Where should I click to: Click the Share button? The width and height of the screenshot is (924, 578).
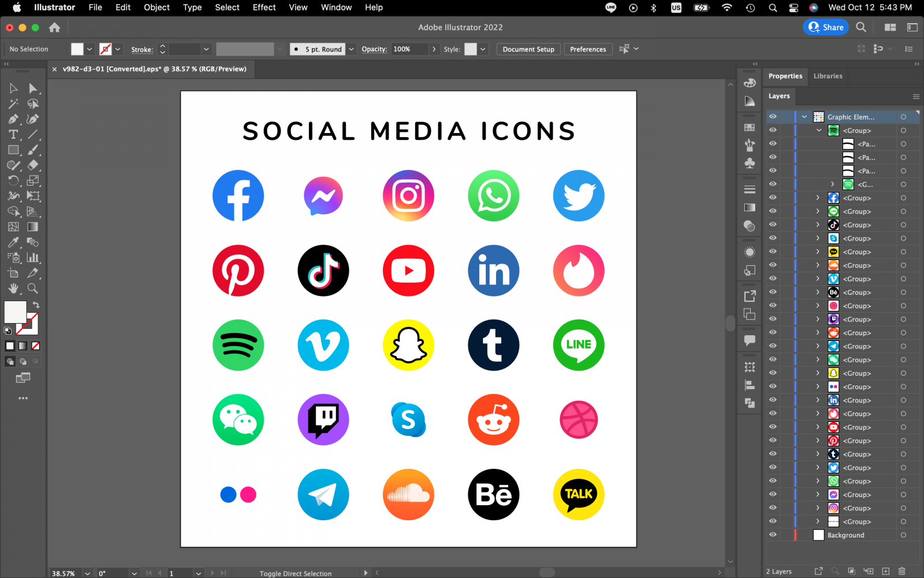coord(825,27)
